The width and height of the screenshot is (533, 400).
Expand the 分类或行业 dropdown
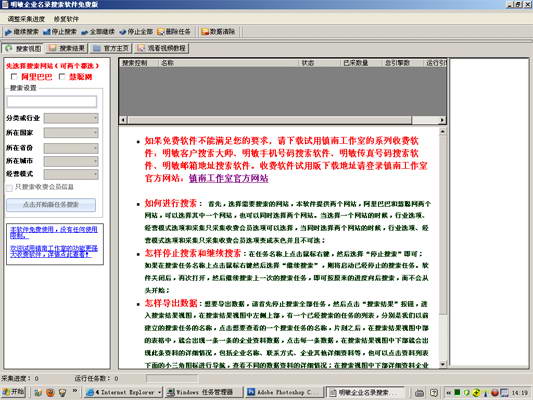[x=71, y=118]
